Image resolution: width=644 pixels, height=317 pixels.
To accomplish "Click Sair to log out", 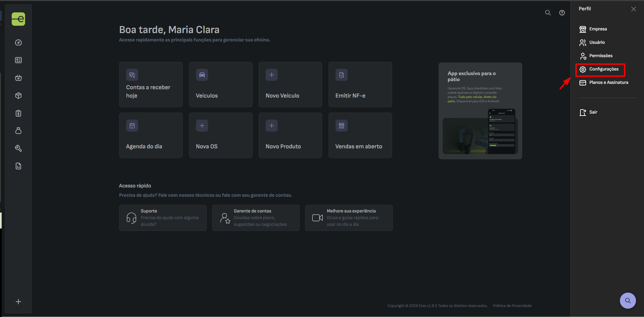I will pyautogui.click(x=588, y=112).
